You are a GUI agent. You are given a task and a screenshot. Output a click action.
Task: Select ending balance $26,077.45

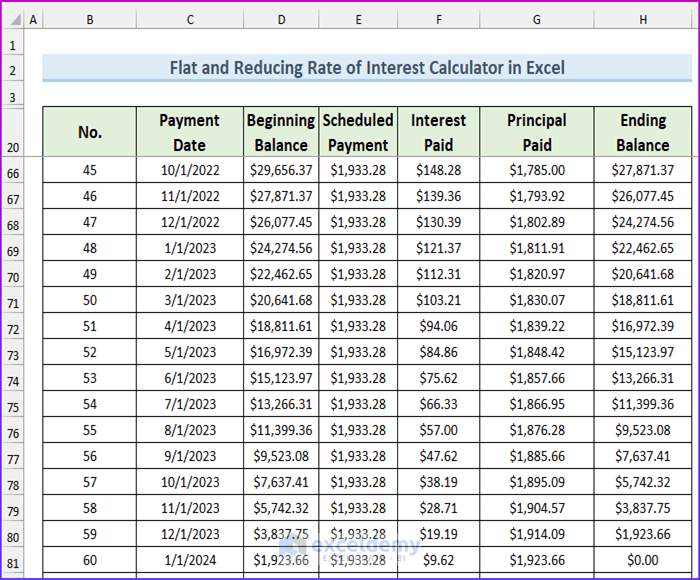643,196
